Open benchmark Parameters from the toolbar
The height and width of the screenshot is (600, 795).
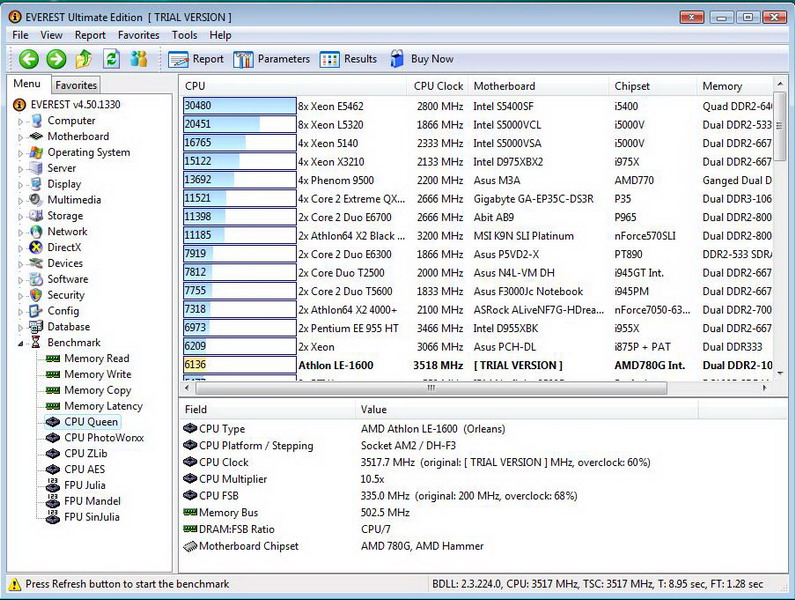click(272, 59)
